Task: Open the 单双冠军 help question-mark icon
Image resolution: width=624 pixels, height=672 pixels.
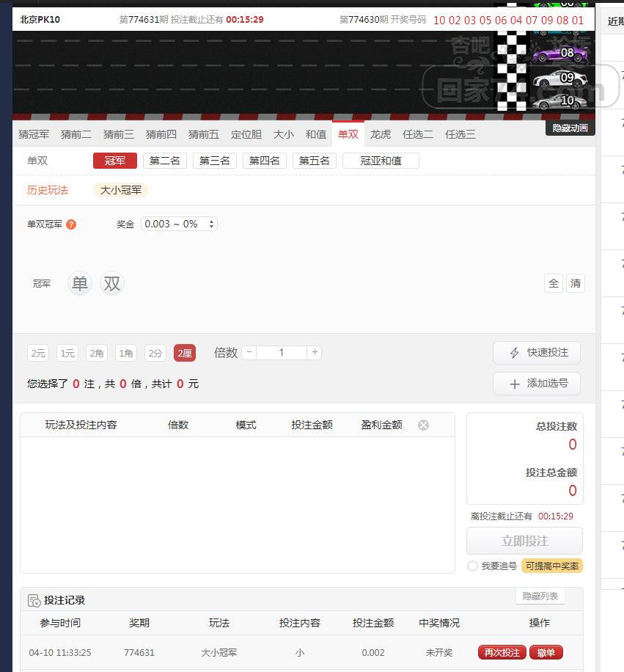Action: pyautogui.click(x=71, y=224)
